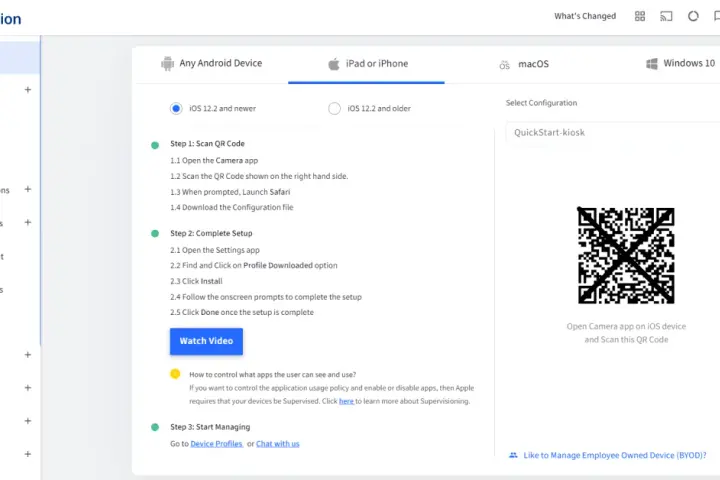Click 'Step 2: Complete Setup' heading
Viewport: 720px width, 480px height.
[211, 233]
